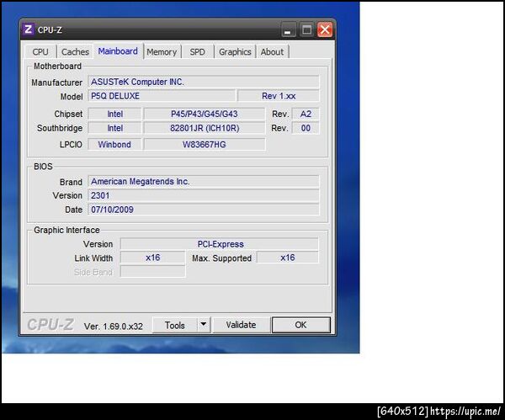Minimize the CPU-Z window

288,30
